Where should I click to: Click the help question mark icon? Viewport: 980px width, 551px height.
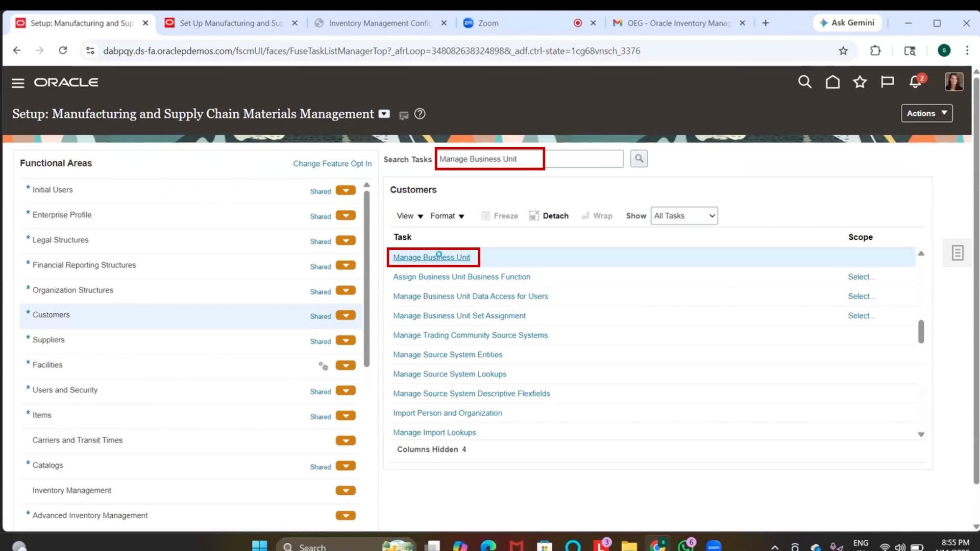pos(420,114)
